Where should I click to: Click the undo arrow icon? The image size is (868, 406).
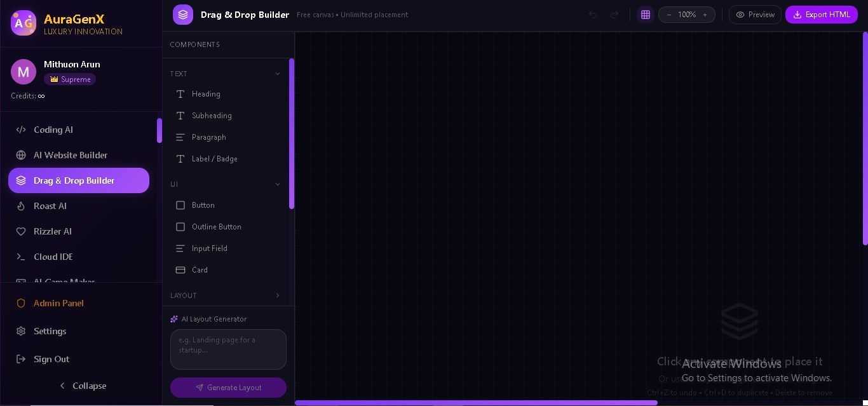pos(592,15)
